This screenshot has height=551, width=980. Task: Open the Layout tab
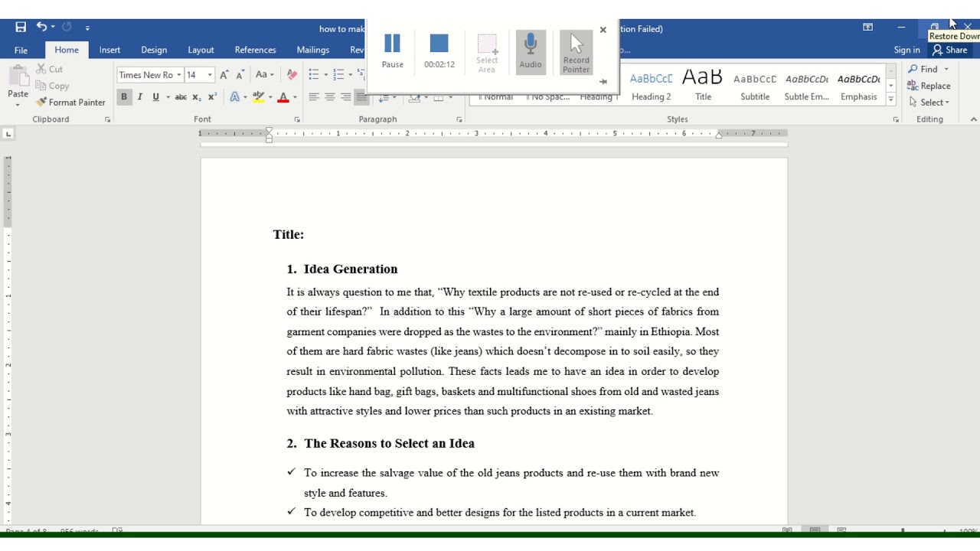pyautogui.click(x=201, y=50)
